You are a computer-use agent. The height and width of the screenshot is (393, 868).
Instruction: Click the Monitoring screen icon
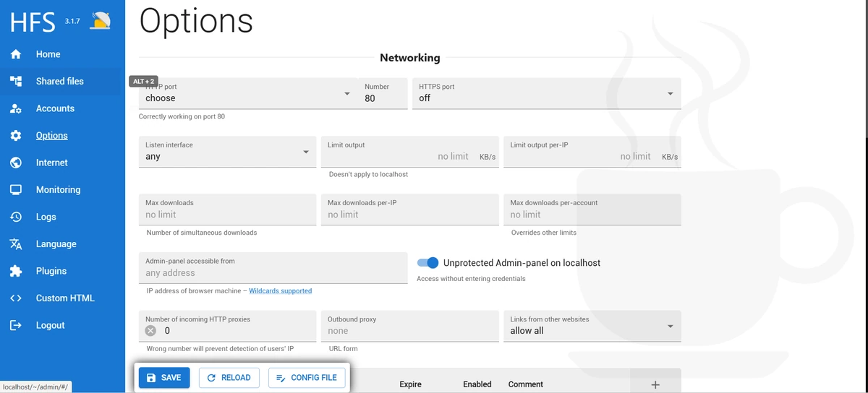[16, 189]
